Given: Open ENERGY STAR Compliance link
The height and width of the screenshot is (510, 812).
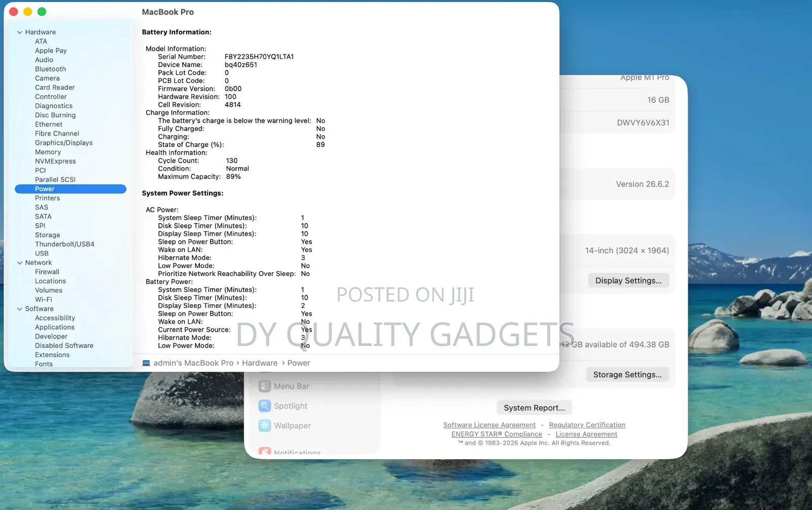Looking at the screenshot, I should (497, 434).
